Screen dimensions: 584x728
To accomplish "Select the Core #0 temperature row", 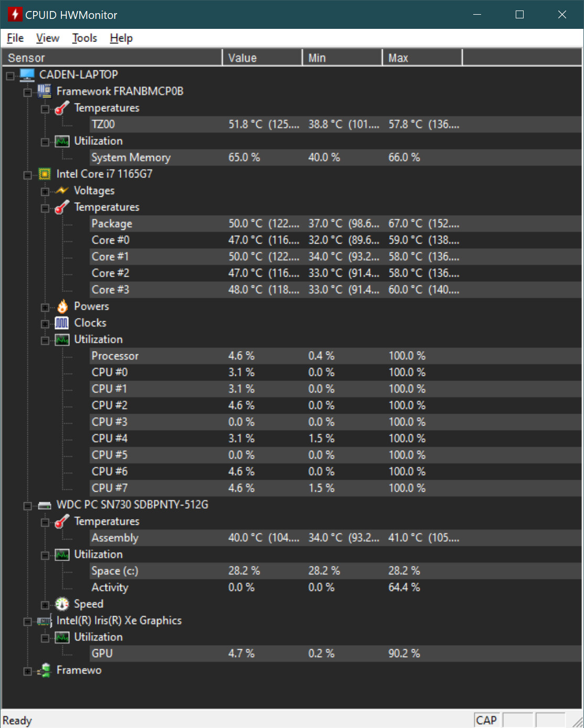I will (x=336, y=240).
